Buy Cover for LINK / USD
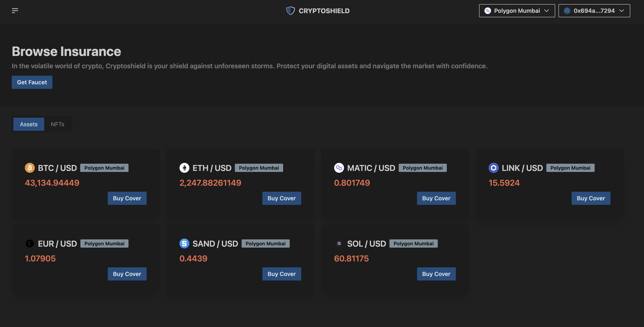This screenshot has height=327, width=644. pos(591,198)
